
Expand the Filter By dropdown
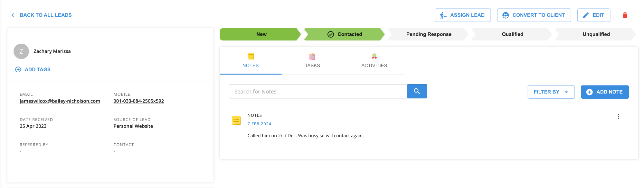coord(551,92)
